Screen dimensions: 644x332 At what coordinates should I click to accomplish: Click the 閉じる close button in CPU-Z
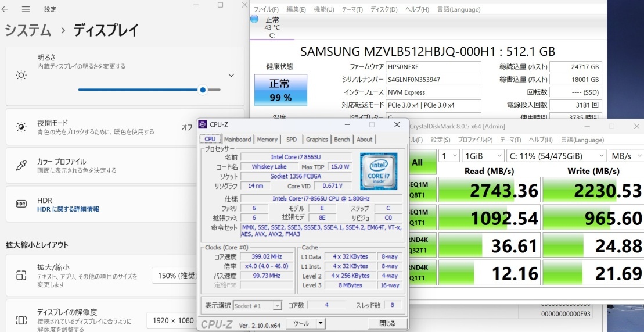pos(387,323)
